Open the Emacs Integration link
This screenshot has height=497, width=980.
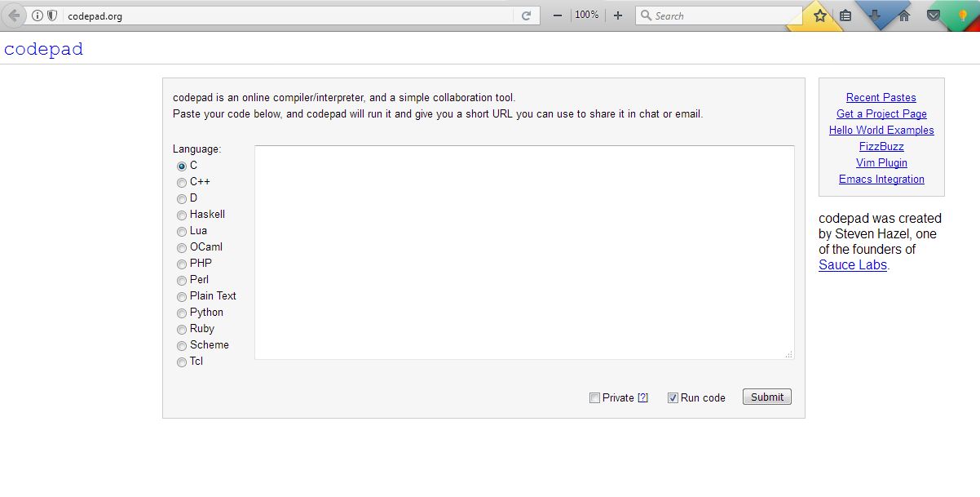click(881, 179)
